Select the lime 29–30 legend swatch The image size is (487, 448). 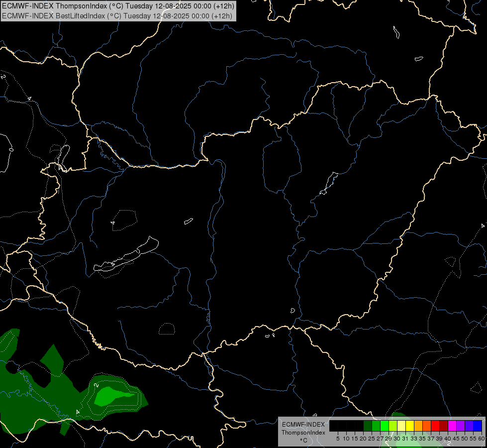tap(393, 426)
